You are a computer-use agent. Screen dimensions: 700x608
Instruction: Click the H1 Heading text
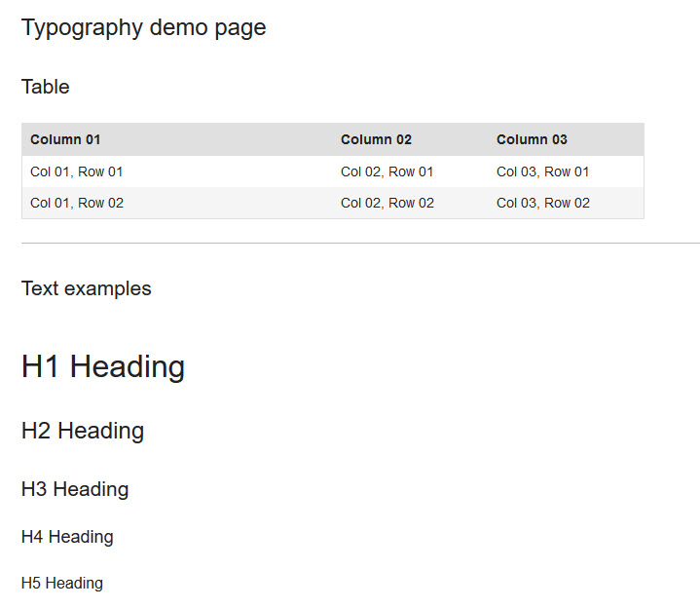(x=103, y=366)
